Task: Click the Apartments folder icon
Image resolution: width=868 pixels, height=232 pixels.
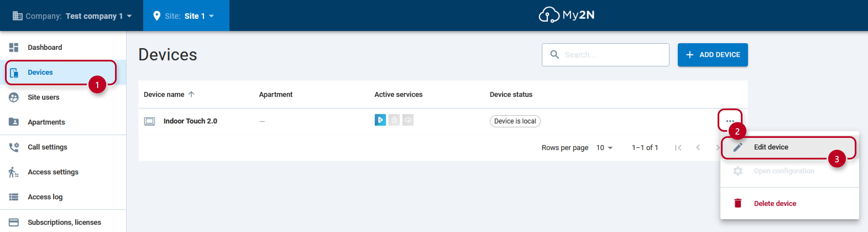Action: click(x=14, y=122)
